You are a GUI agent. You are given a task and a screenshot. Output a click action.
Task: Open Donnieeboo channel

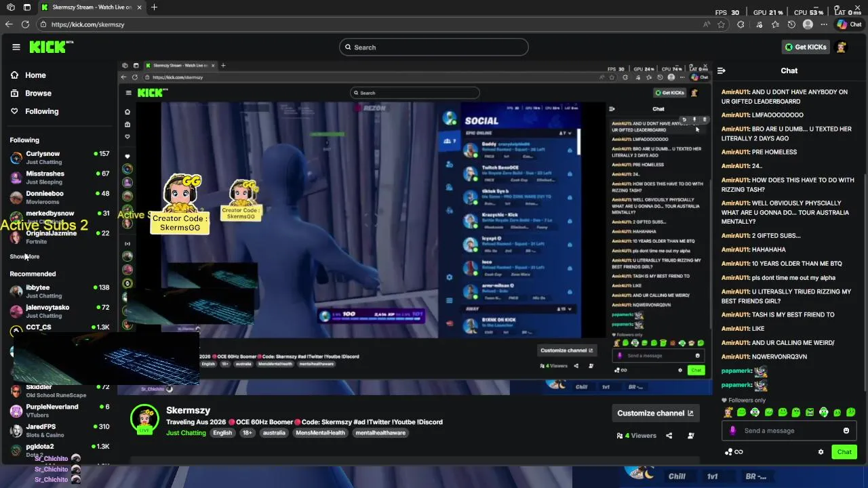[x=60, y=197]
